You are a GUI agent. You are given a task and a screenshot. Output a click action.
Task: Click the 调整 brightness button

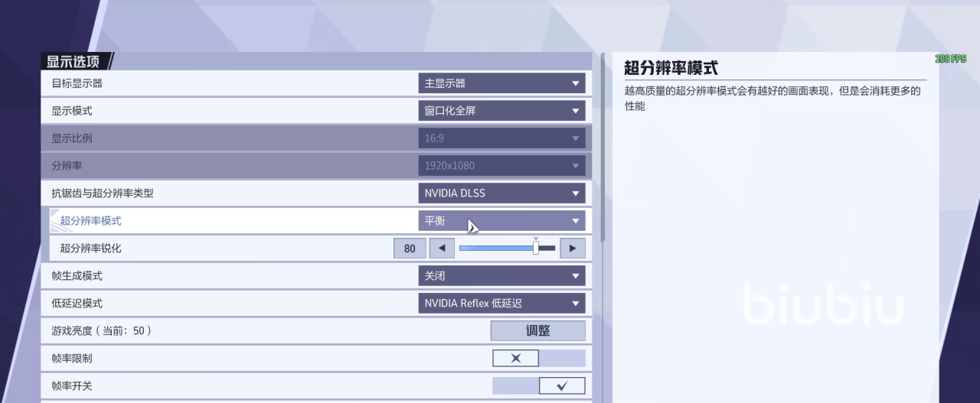(537, 331)
